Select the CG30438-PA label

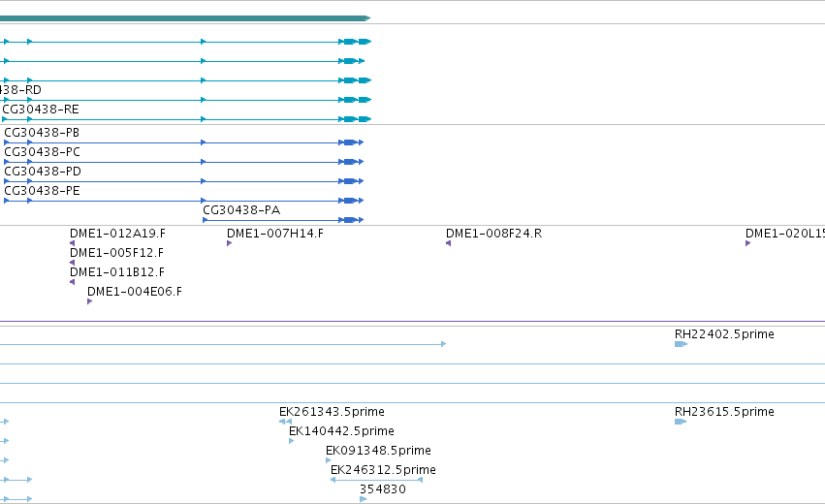point(241,210)
